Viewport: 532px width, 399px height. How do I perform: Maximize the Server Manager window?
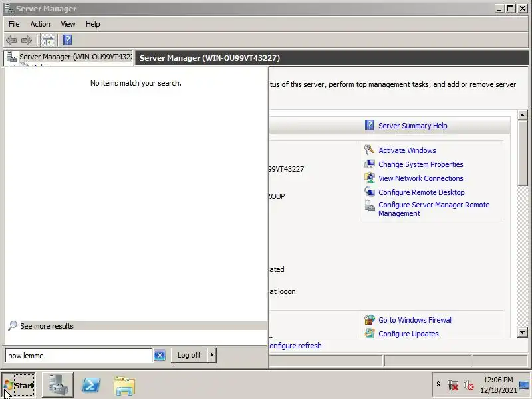coord(511,9)
